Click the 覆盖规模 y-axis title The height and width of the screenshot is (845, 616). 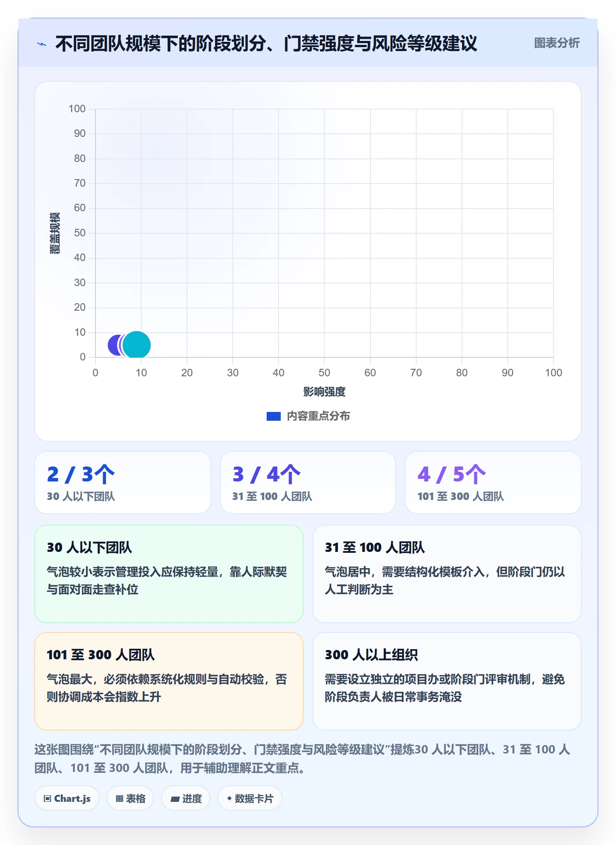[x=55, y=233]
